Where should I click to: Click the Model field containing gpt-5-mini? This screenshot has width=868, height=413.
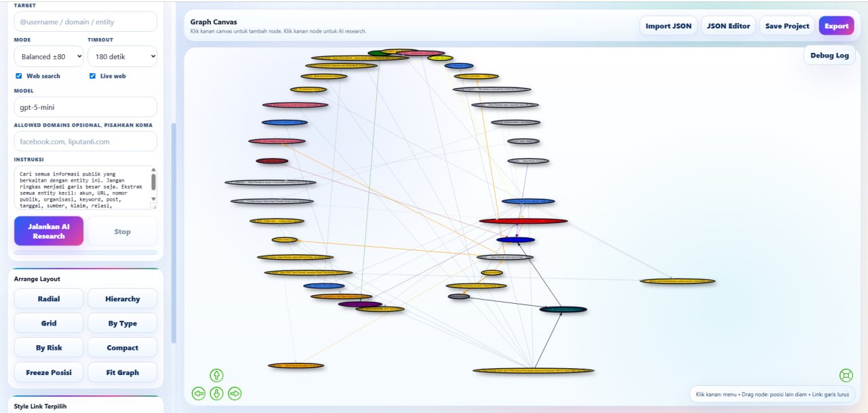(85, 107)
